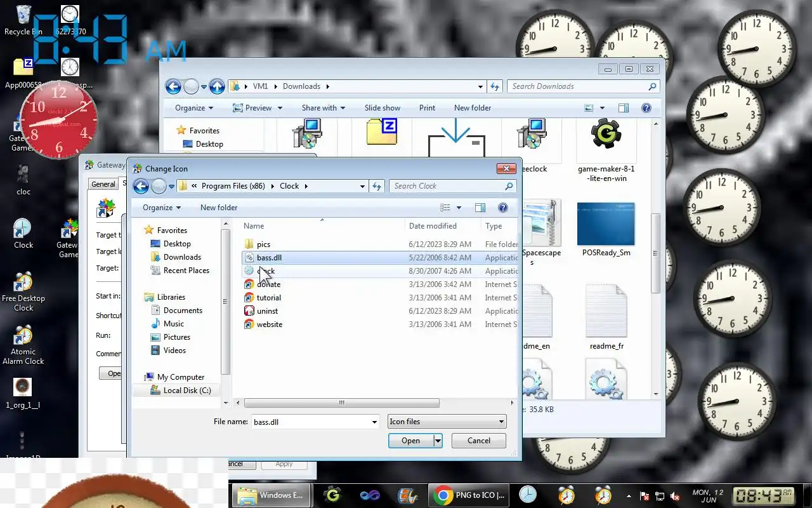Click the Cancel button in Change Icon dialog

[x=479, y=441]
